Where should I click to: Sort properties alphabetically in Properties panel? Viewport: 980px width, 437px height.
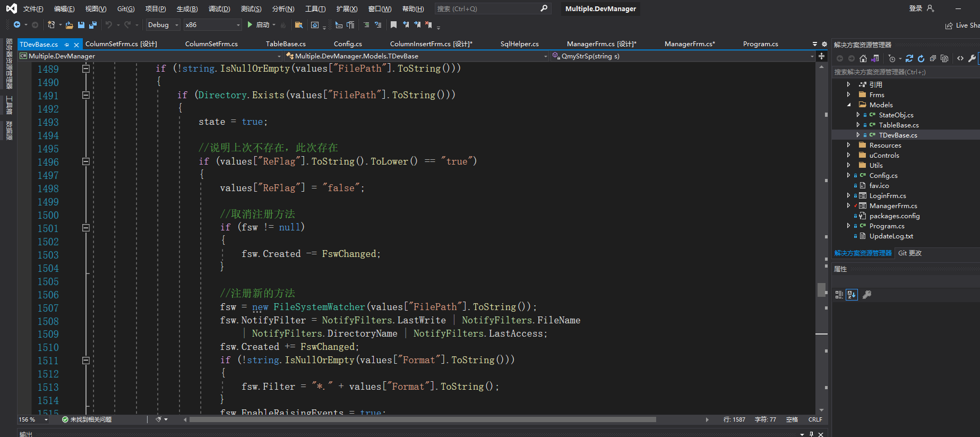(852, 295)
